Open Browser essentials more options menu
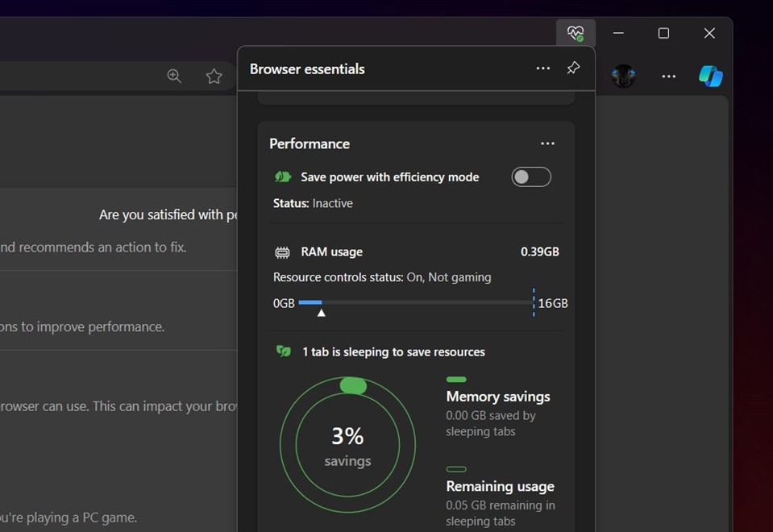The height and width of the screenshot is (532, 773). [x=542, y=68]
